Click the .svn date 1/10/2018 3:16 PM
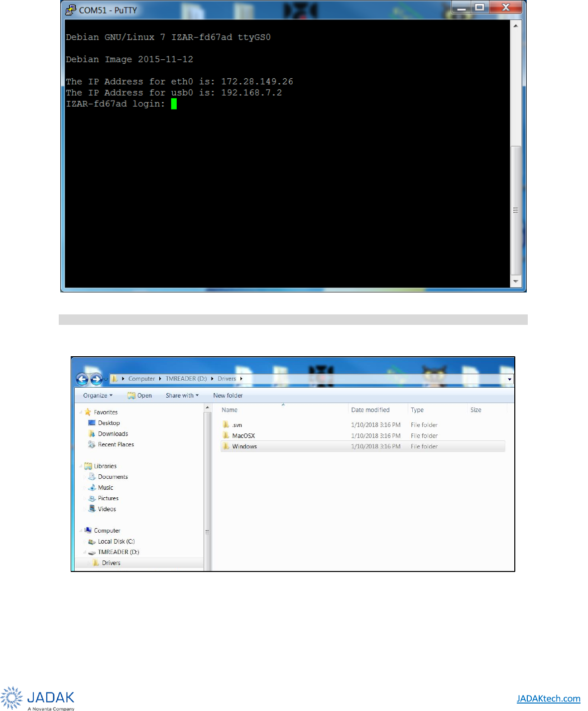 coord(375,425)
